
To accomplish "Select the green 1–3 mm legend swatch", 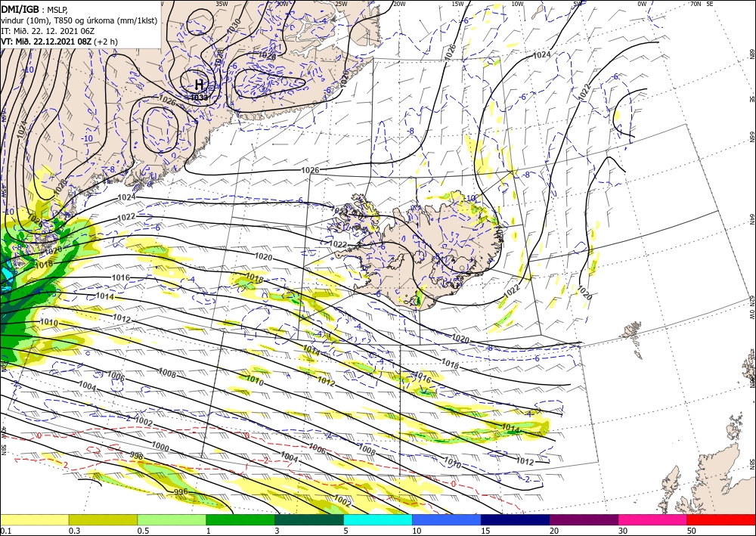I will click(240, 519).
